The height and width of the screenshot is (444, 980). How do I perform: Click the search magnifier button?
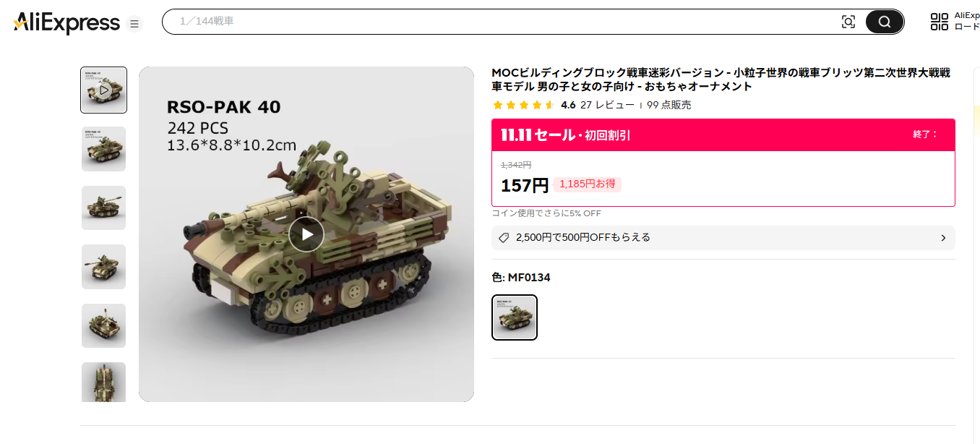[x=885, y=22]
